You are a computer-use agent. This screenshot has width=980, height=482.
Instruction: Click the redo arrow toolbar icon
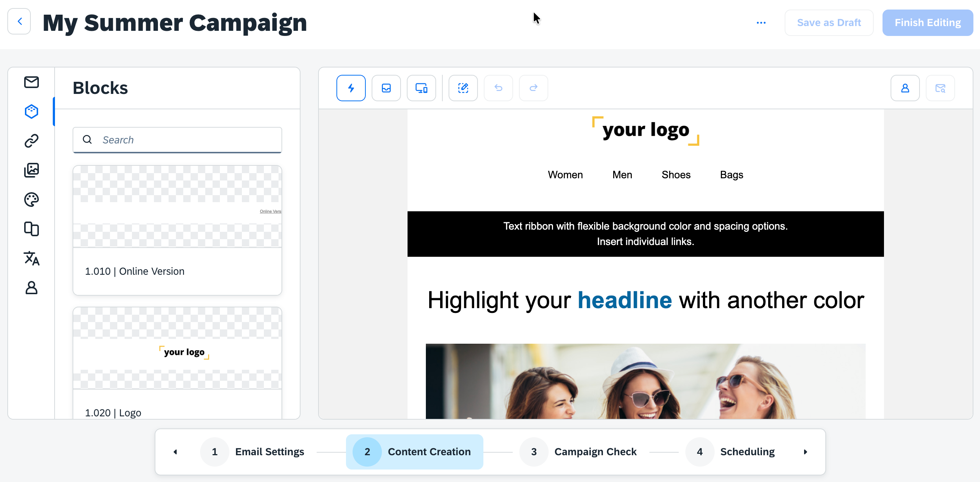point(533,88)
